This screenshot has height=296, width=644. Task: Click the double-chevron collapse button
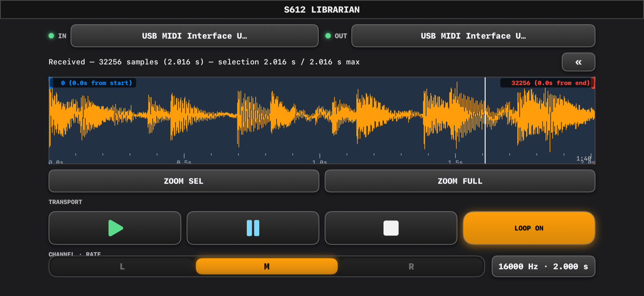578,62
